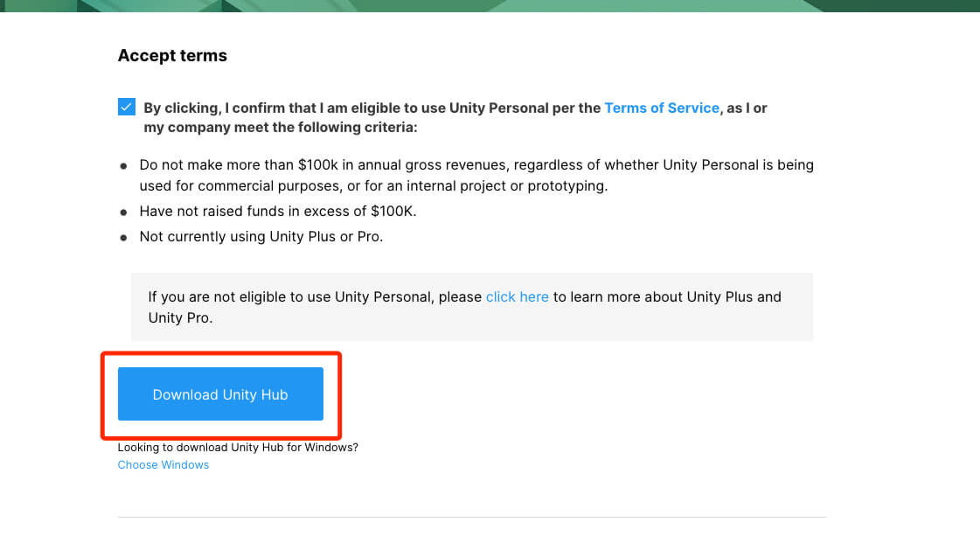Viewport: 980px width, 543px height.
Task: Open the Choose Windows link
Action: [x=163, y=465]
